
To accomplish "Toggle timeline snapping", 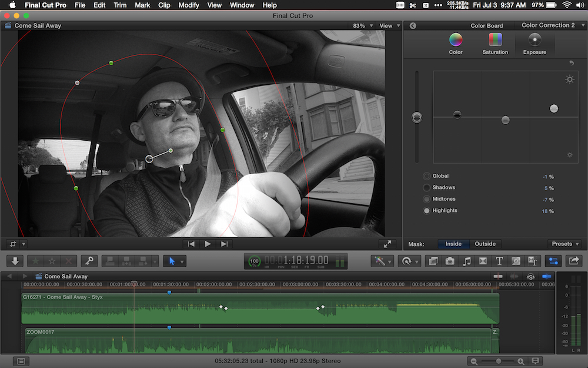I will point(546,276).
